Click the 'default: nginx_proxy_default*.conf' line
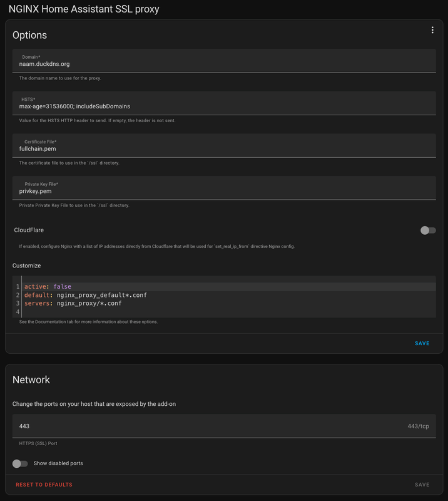Image resolution: width=448 pixels, height=501 pixels. 86,295
